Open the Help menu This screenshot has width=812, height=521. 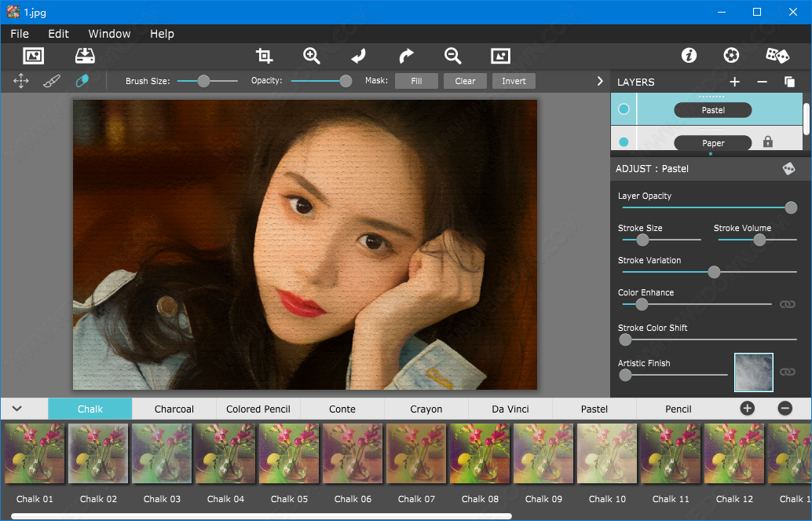pyautogui.click(x=162, y=34)
